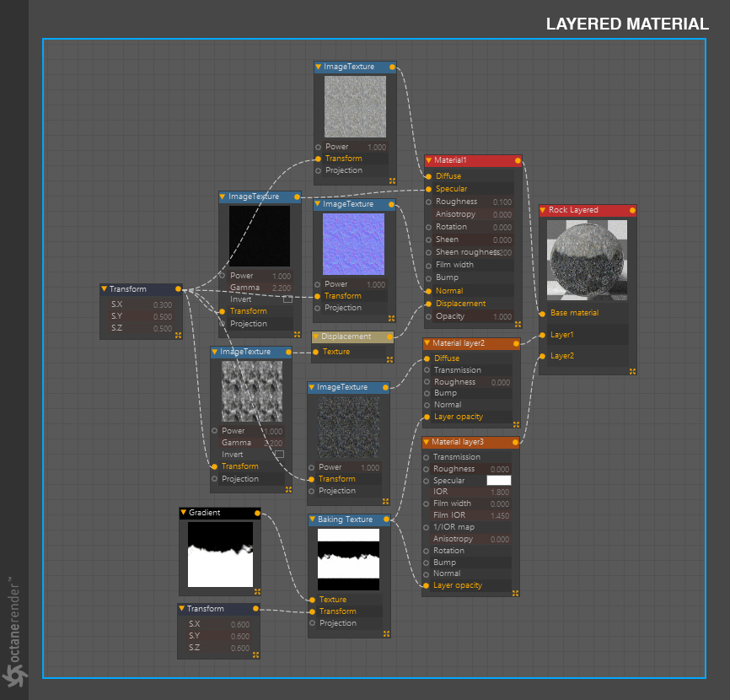Image resolution: width=730 pixels, height=700 pixels.
Task: Collapse the Material layer2 node
Action: [427, 343]
